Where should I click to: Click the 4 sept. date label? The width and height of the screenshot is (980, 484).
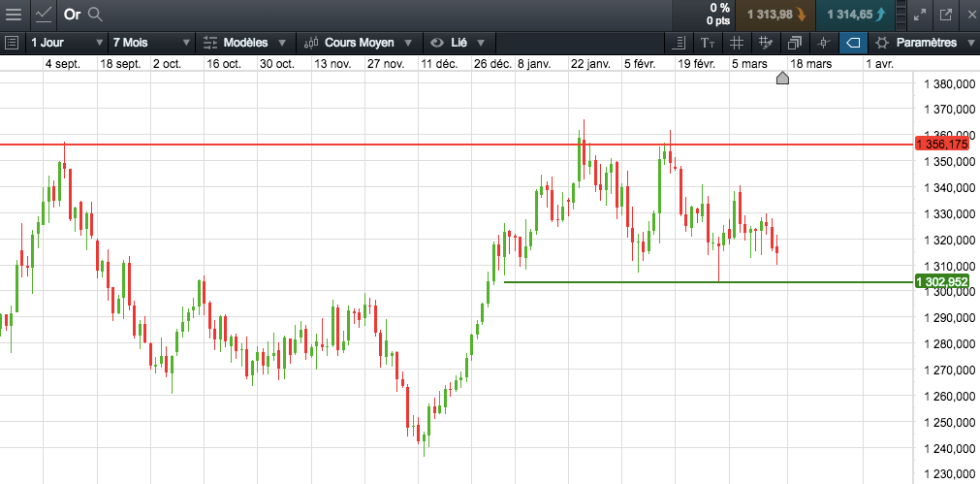[x=62, y=64]
